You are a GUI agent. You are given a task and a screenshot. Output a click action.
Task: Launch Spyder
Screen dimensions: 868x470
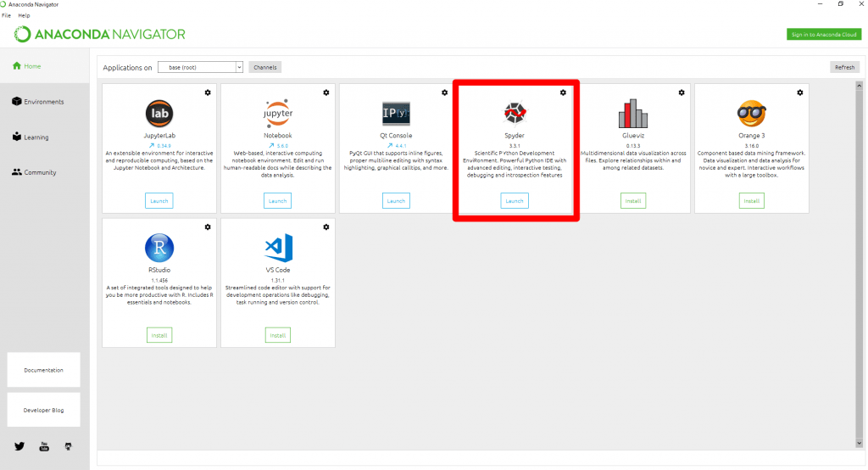coord(515,200)
